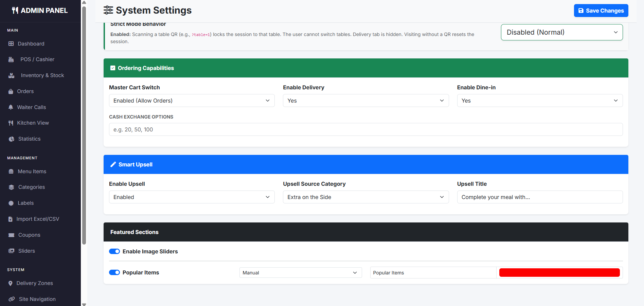Pick the red Popular Items color swatch
Screen dimensions: 644x306
(559, 273)
